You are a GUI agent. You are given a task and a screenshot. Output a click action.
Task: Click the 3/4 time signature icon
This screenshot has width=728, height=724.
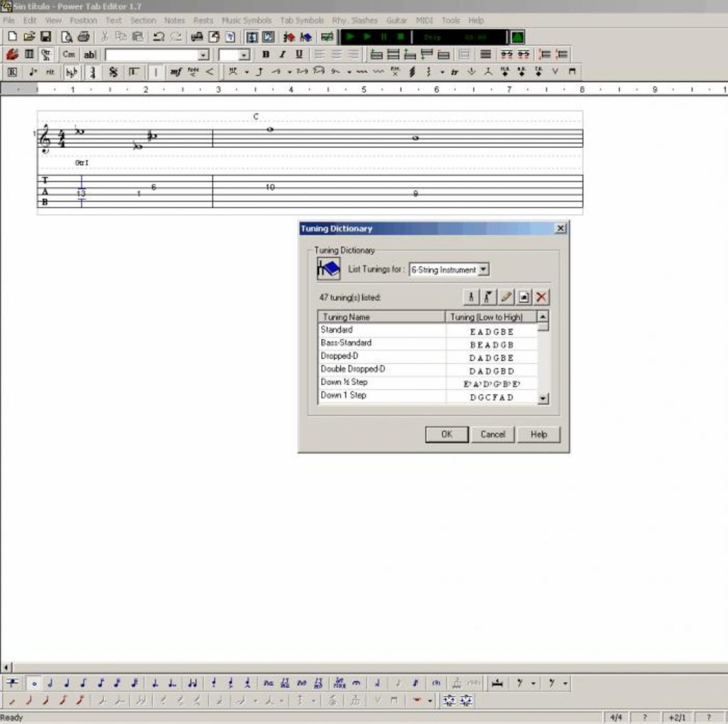point(93,71)
